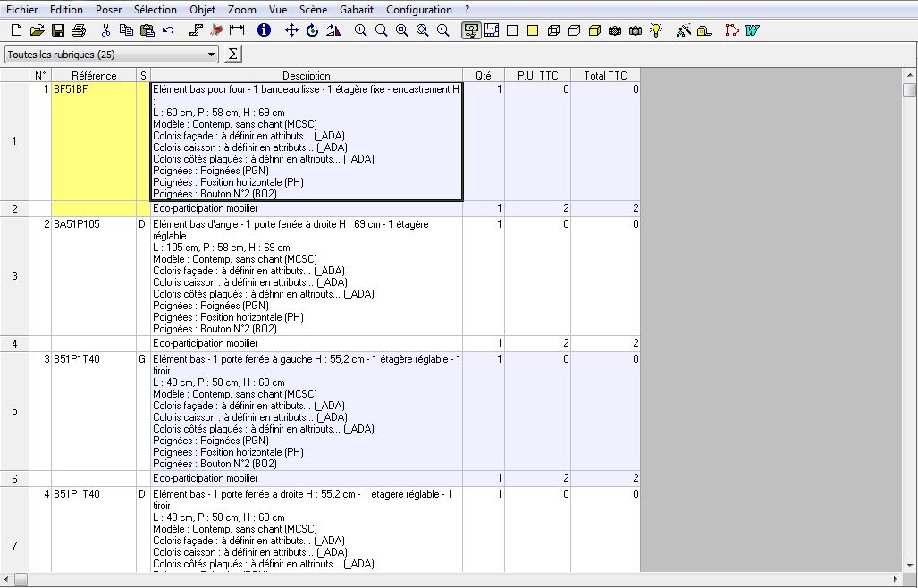Image resolution: width=918 pixels, height=588 pixels.
Task: Click the tape measure icon
Action: point(703,30)
